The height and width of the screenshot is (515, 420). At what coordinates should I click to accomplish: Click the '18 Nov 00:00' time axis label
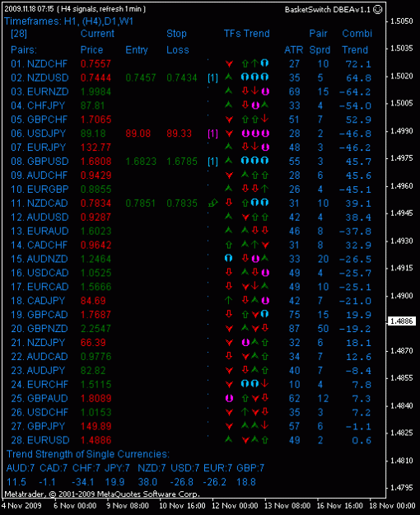click(x=393, y=505)
